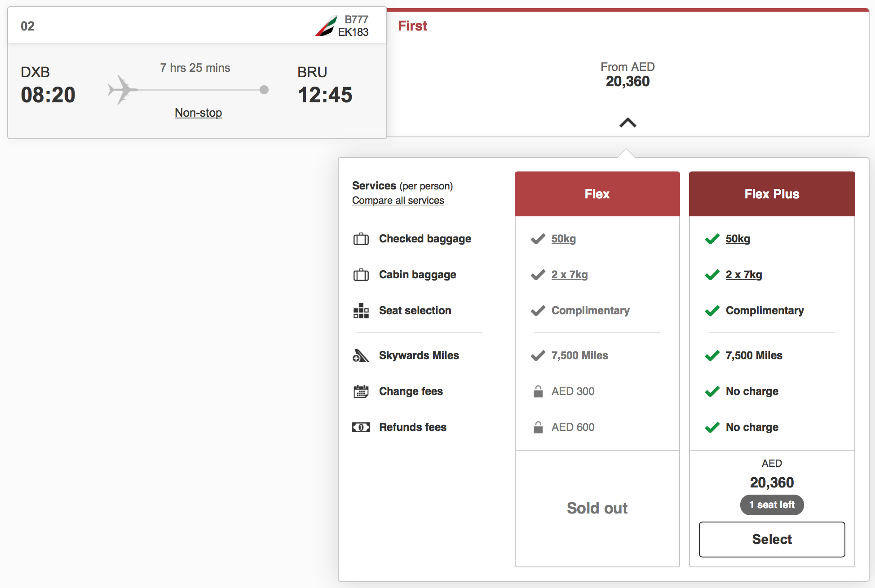
Task: Click the Change fees calendar icon
Action: [x=361, y=391]
